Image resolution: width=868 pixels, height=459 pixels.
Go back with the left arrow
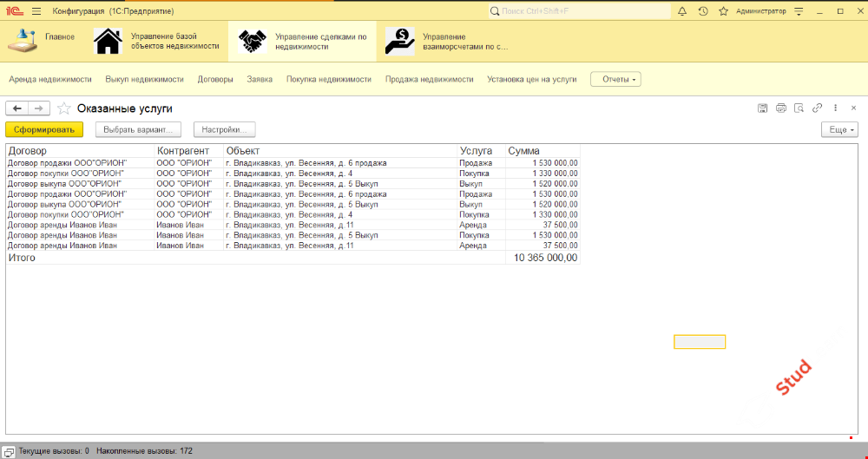click(17, 108)
